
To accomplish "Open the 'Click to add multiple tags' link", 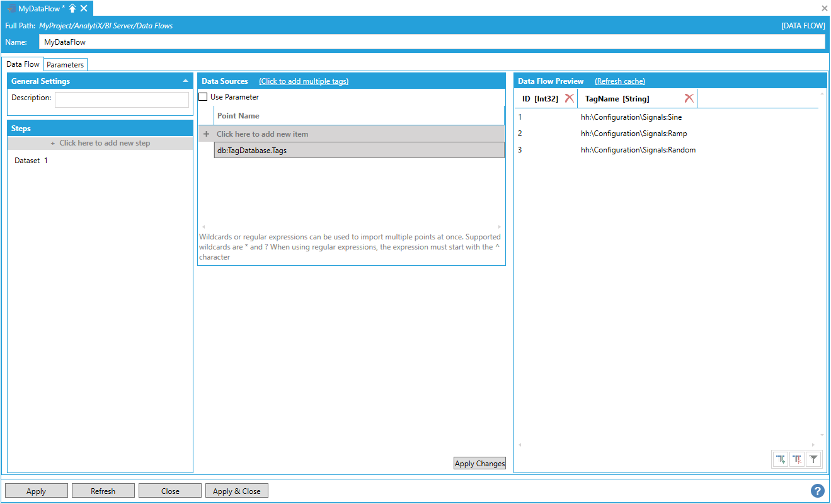I will [303, 81].
